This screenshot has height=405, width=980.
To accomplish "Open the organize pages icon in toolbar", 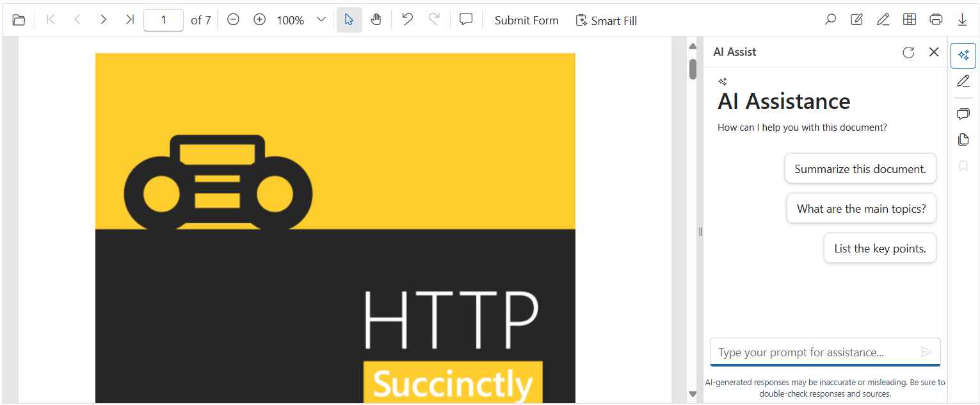I will (x=910, y=19).
